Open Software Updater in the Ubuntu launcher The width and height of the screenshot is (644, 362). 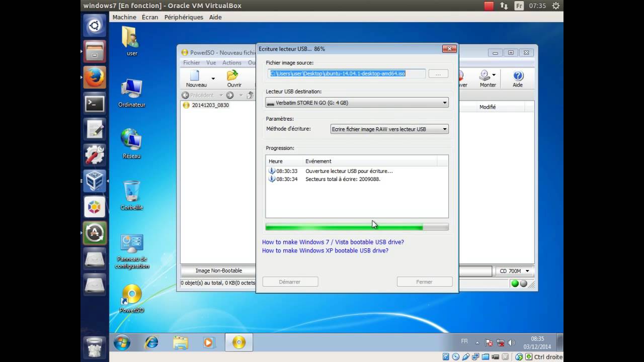coord(95,233)
